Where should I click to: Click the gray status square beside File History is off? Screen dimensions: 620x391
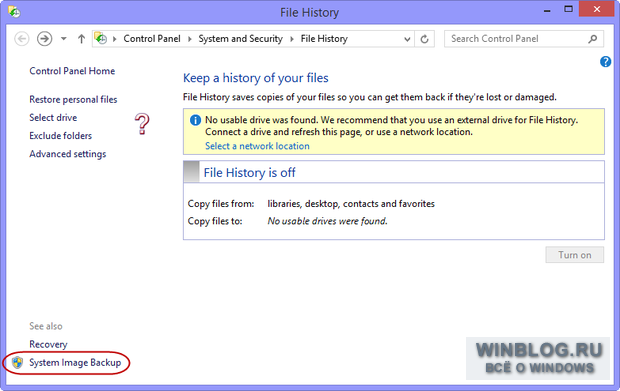pos(192,172)
